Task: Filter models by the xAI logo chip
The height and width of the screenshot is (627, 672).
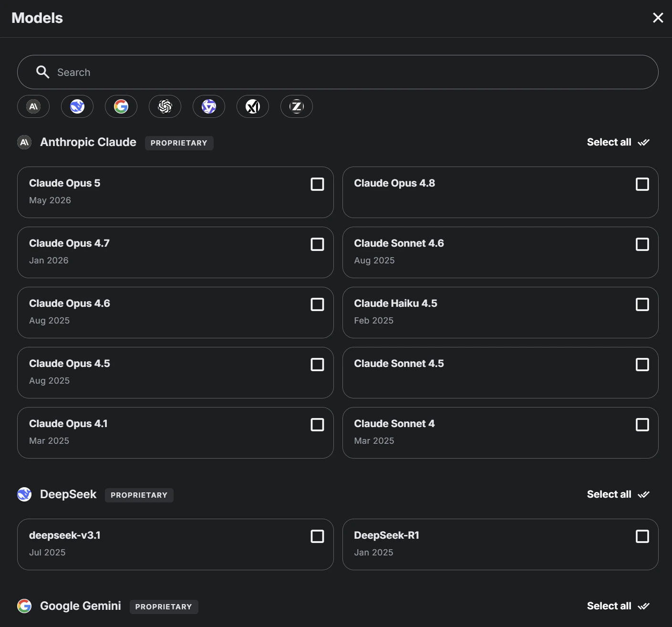Action: tap(253, 106)
